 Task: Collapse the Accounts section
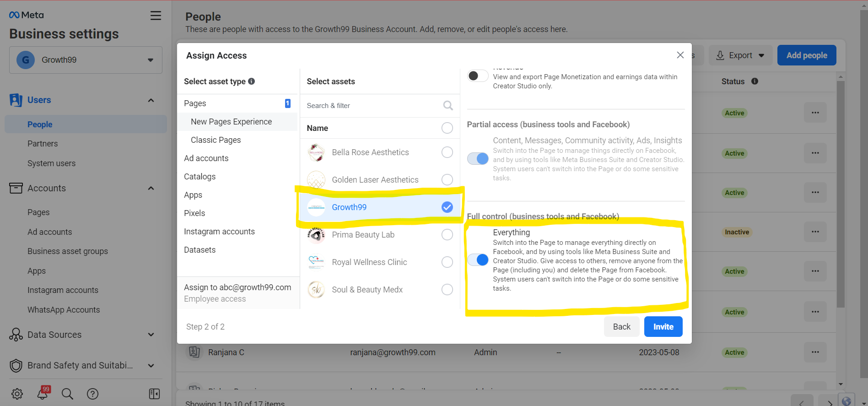151,188
